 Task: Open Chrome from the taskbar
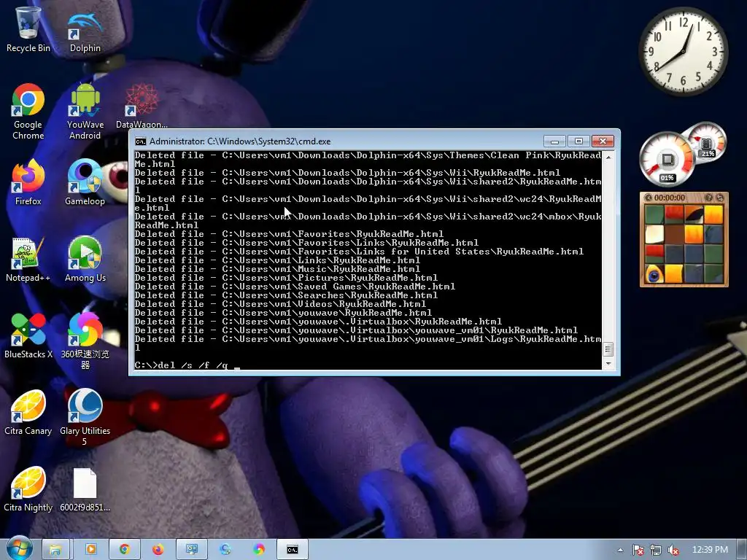click(124, 550)
